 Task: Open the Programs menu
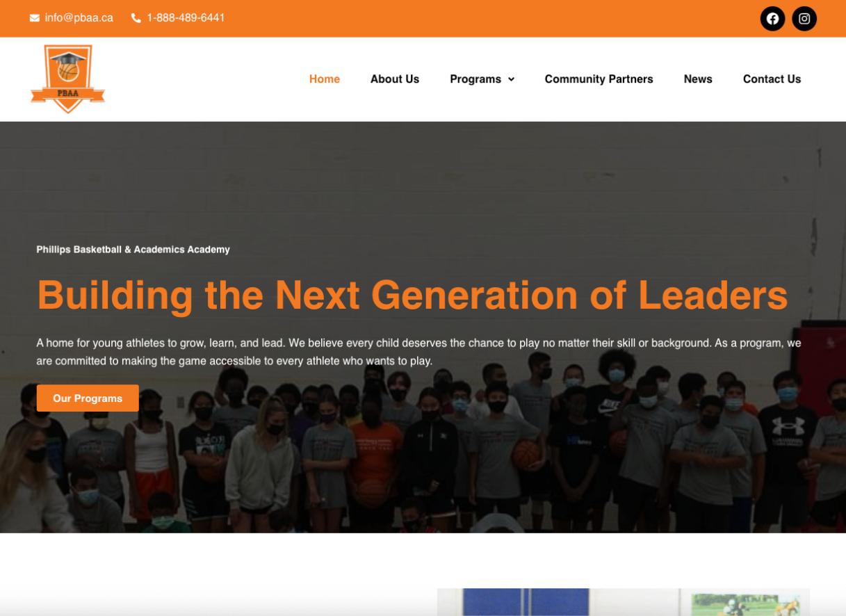(x=475, y=79)
